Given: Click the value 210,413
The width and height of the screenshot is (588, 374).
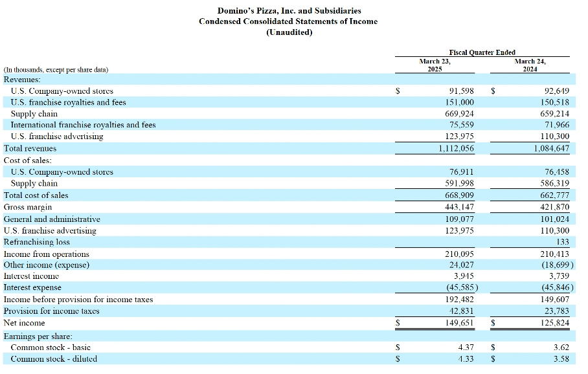Looking at the screenshot, I should coord(554,254).
